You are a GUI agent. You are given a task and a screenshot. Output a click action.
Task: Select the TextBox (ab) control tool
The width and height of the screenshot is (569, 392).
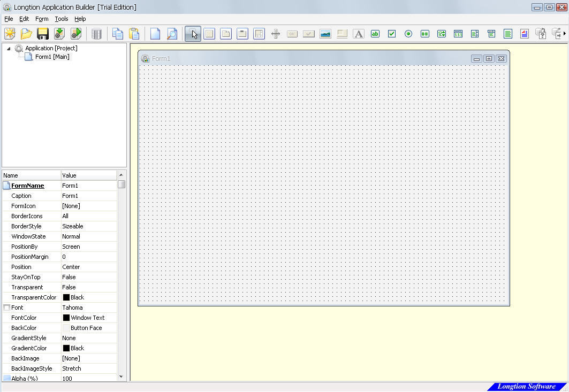coord(375,33)
